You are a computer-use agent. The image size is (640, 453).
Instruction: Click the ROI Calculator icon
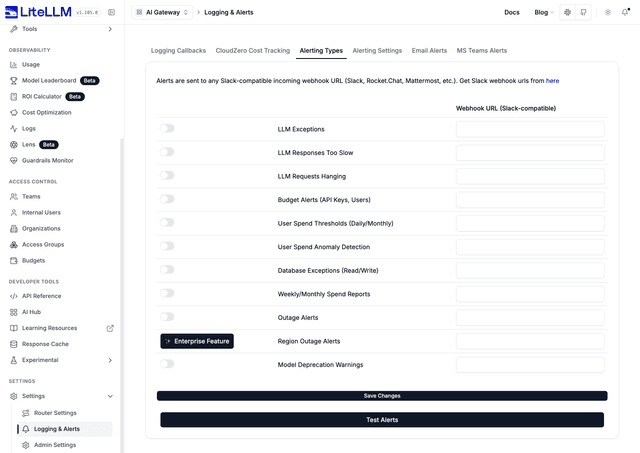coord(13,97)
